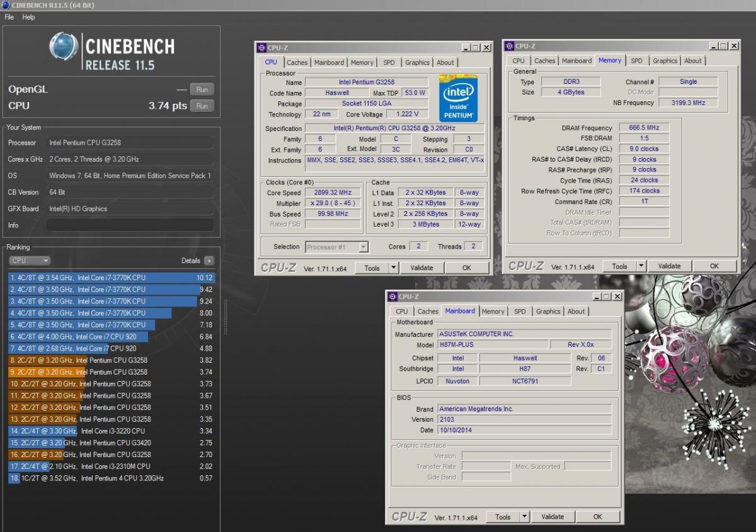This screenshot has width=756, height=532.
Task: Click the GFX Board field
Action: tap(130, 209)
